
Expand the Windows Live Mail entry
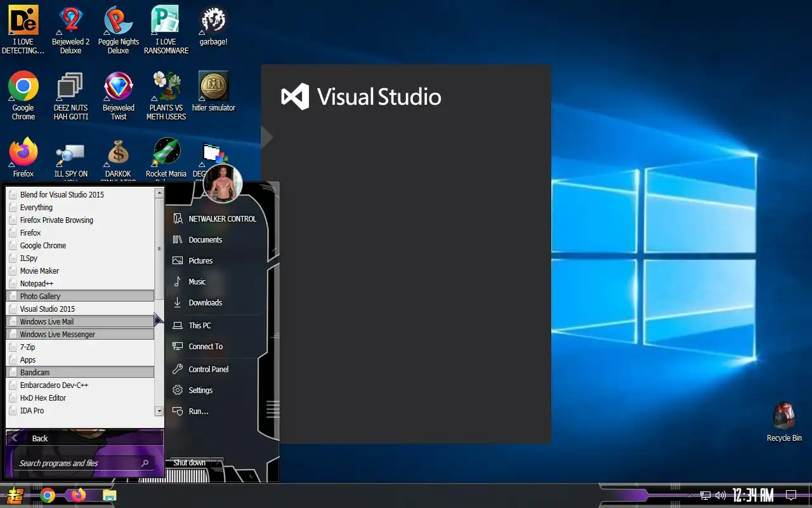(x=80, y=321)
